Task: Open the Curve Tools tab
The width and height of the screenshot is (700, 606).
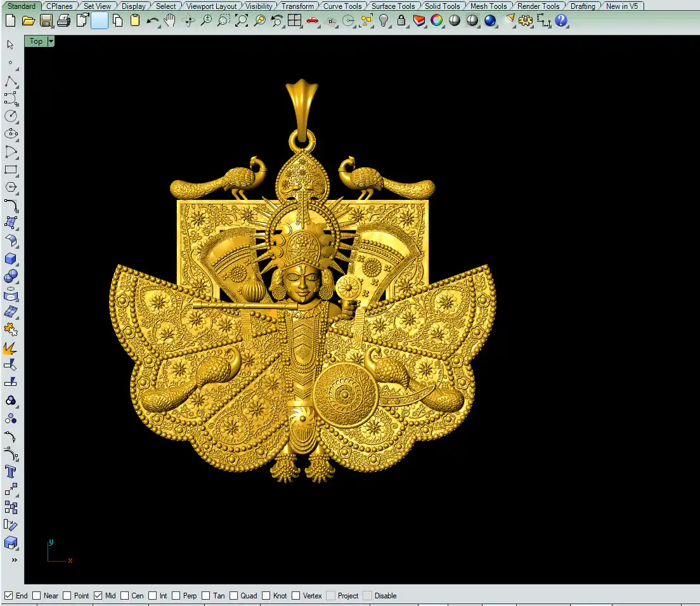Action: 342,6
